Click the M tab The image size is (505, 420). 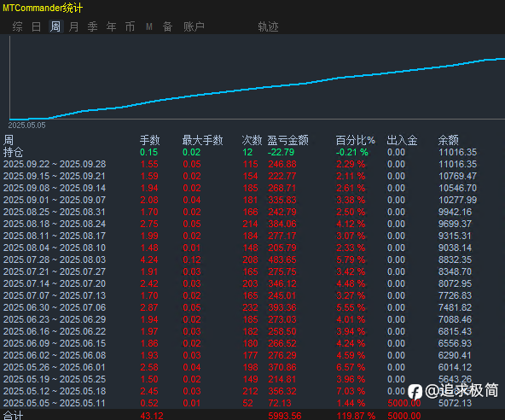point(148,26)
